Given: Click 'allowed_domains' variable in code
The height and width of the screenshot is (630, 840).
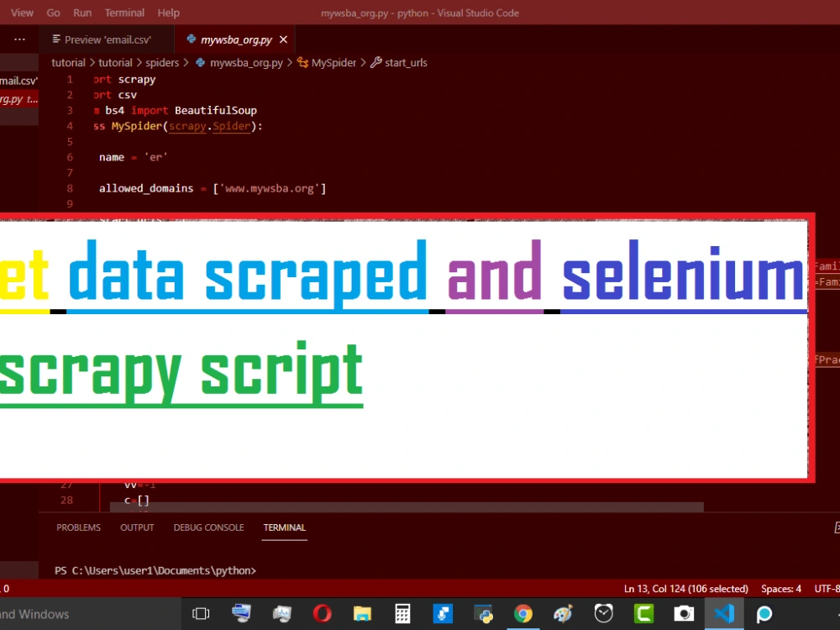Looking at the screenshot, I should point(145,188).
